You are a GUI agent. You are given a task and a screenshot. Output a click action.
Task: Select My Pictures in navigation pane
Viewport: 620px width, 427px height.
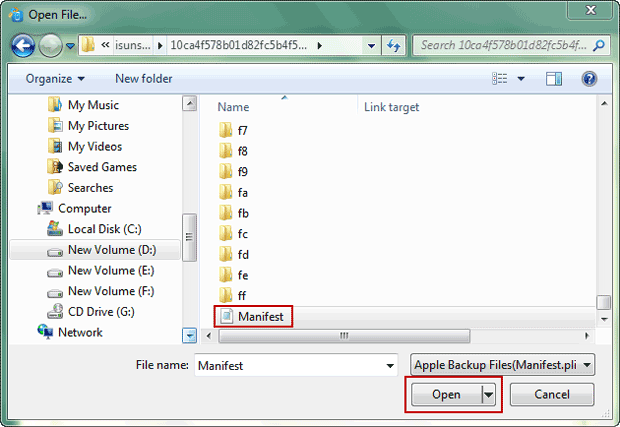coord(98,126)
